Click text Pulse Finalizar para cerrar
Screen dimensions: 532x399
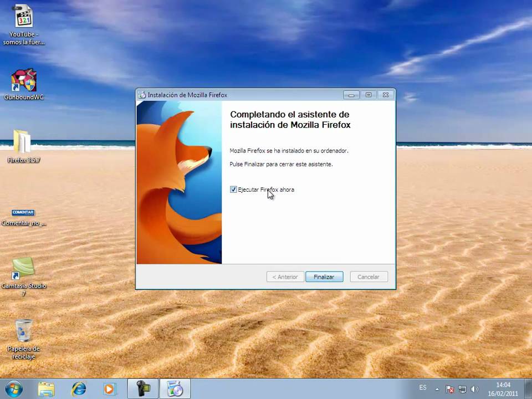pos(282,164)
